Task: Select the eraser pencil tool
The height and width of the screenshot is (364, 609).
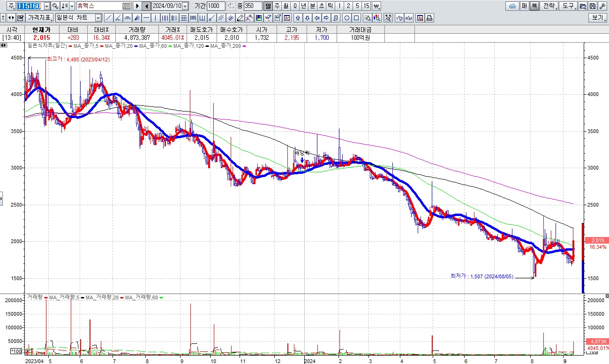Action: [240, 18]
